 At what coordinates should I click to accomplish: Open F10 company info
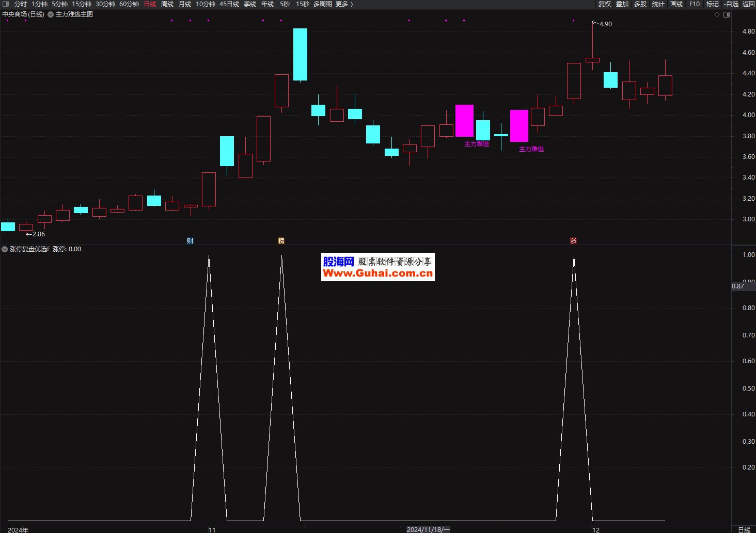[x=695, y=4]
